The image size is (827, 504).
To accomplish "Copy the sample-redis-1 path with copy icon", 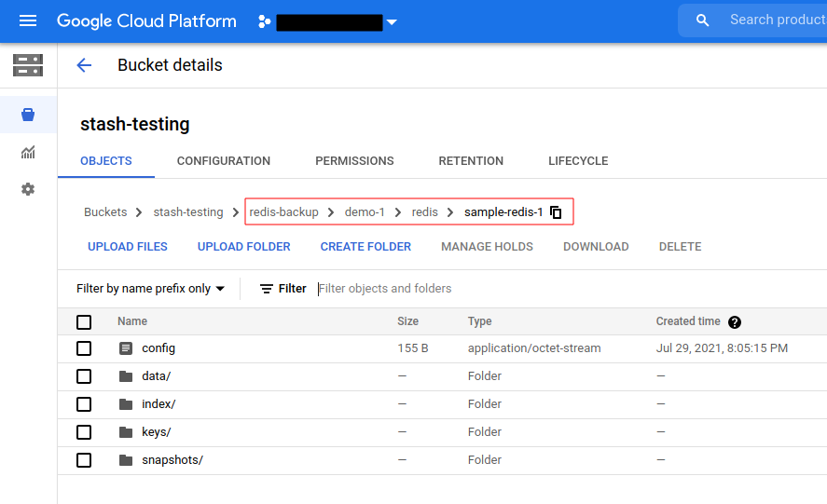I will click(x=556, y=212).
